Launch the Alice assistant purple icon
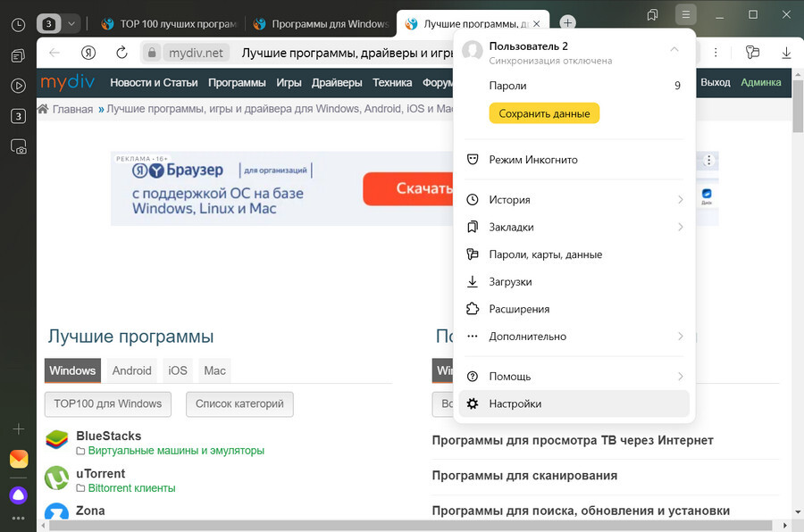804x532 pixels. [19, 495]
